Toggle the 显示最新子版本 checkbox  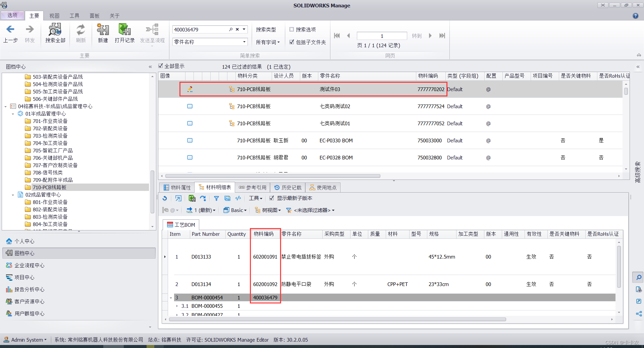tap(272, 198)
